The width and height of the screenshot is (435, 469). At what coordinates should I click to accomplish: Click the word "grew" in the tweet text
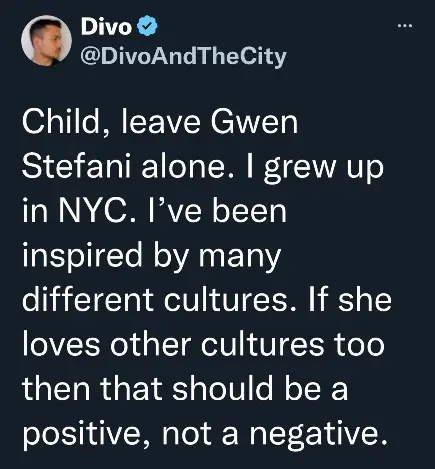coord(299,169)
